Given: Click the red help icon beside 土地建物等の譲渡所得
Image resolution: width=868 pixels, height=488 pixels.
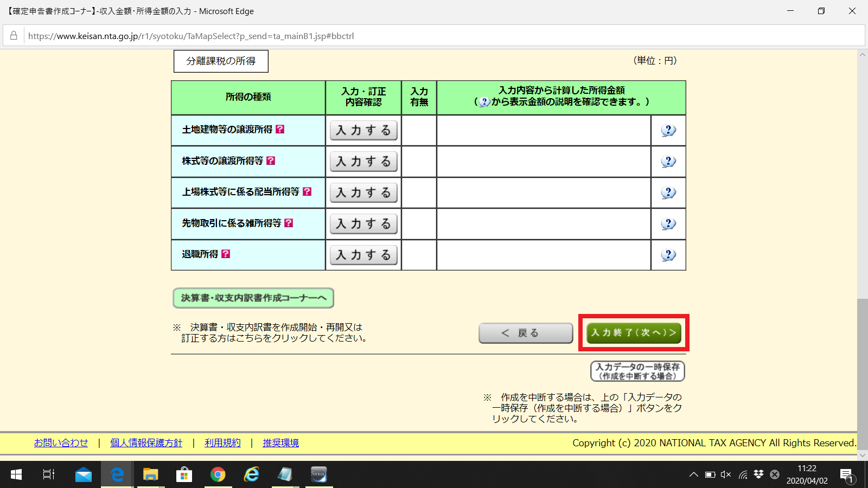Looking at the screenshot, I should pyautogui.click(x=279, y=129).
